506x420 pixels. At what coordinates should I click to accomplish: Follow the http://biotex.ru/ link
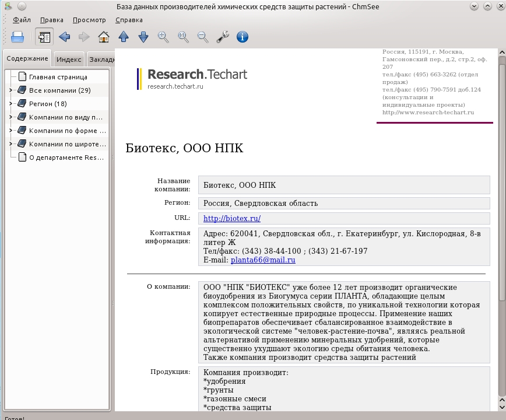[x=232, y=218]
